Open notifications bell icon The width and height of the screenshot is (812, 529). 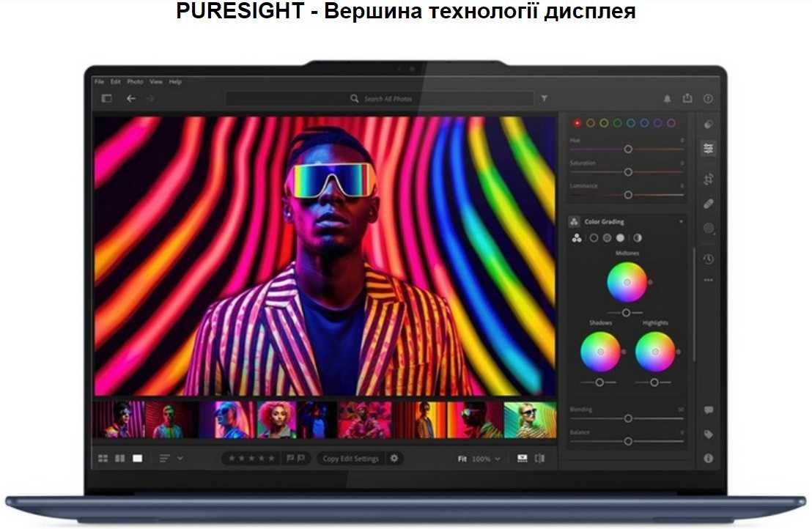(x=667, y=98)
